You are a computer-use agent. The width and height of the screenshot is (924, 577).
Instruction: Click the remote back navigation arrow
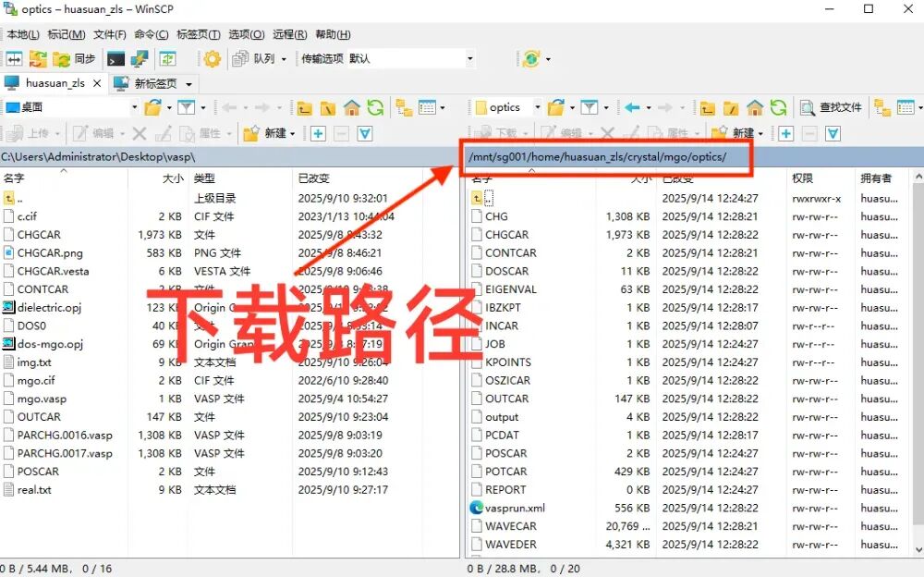pos(632,107)
